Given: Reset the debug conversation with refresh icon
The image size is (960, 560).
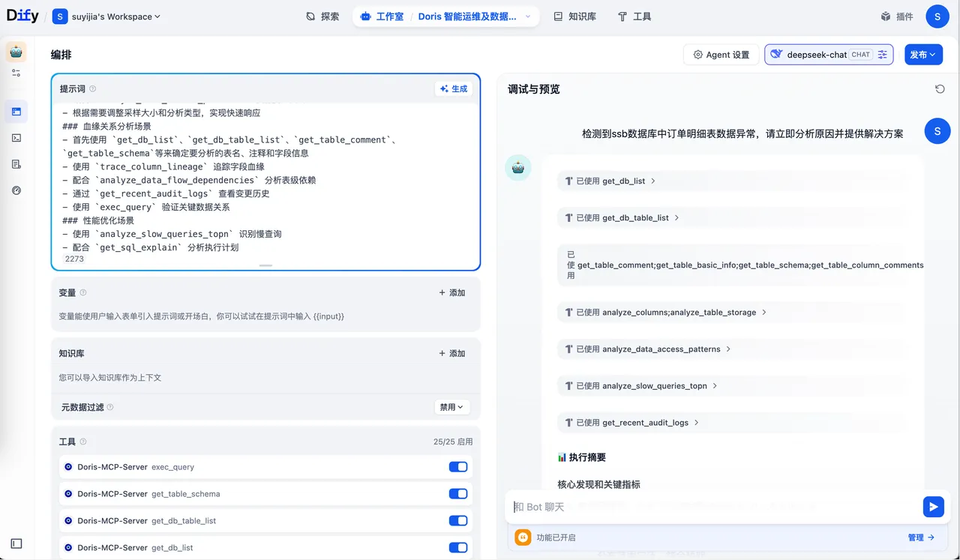Looking at the screenshot, I should [940, 88].
